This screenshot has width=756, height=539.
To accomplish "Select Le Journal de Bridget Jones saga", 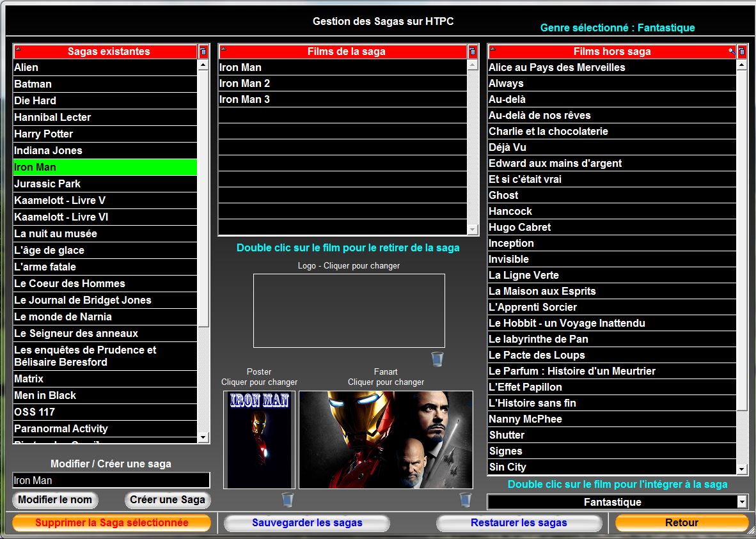I will click(105, 301).
